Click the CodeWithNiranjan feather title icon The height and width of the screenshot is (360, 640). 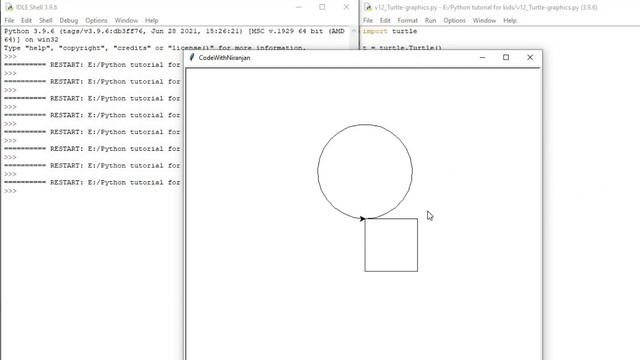[192, 57]
